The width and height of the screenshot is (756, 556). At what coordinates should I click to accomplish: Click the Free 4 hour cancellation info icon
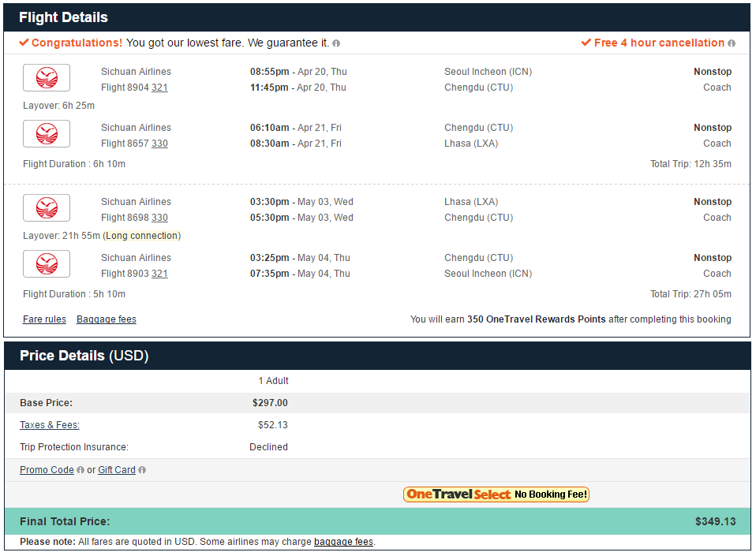[x=732, y=43]
